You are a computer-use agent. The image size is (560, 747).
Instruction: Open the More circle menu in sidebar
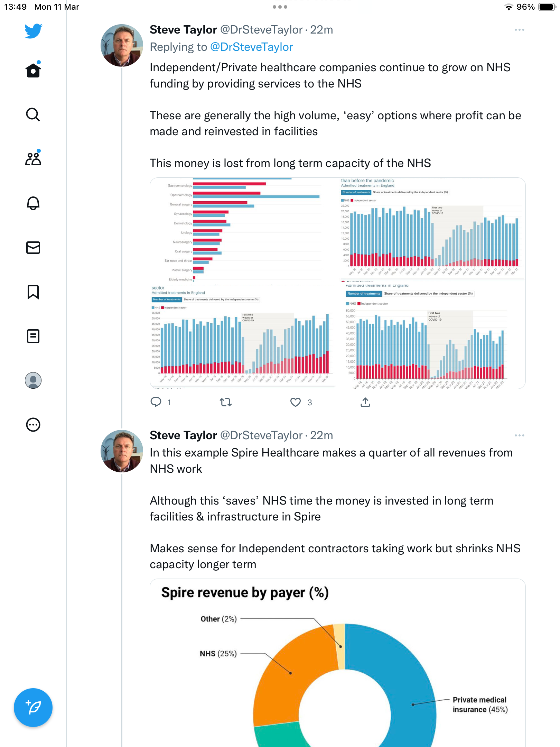tap(33, 425)
